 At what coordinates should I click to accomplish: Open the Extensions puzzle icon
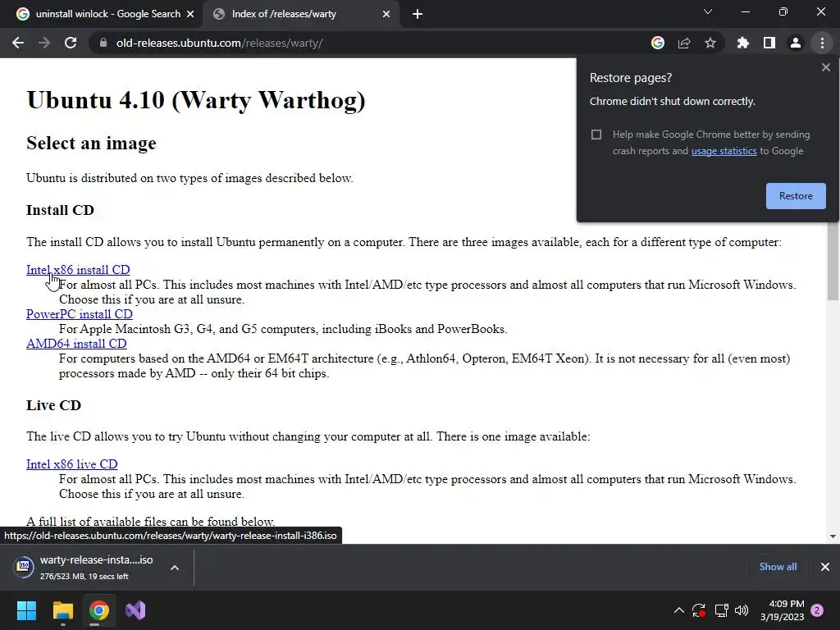pyautogui.click(x=743, y=43)
